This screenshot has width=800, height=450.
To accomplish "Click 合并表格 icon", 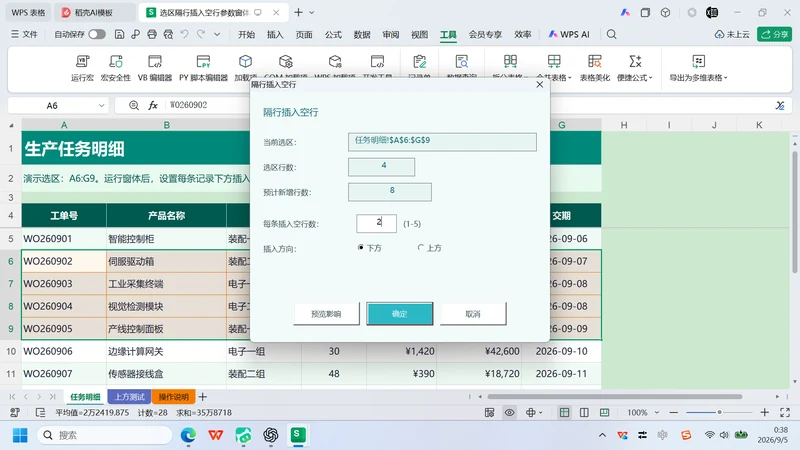I will 554,62.
